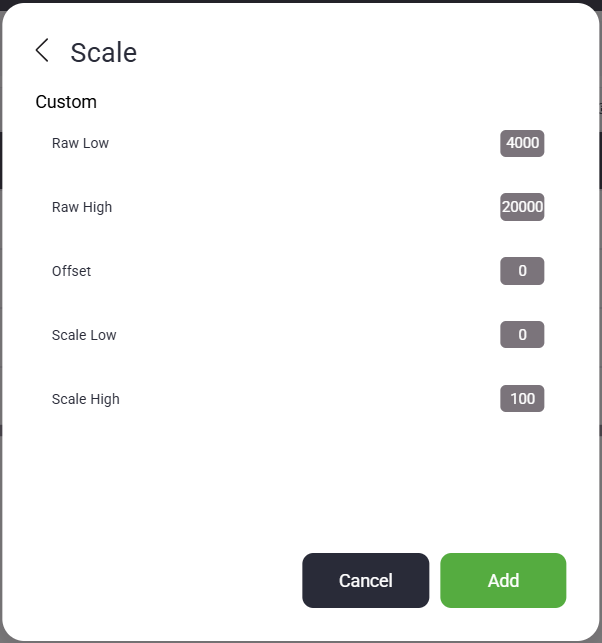
Task: Select the box showing 20000
Action: click(522, 207)
